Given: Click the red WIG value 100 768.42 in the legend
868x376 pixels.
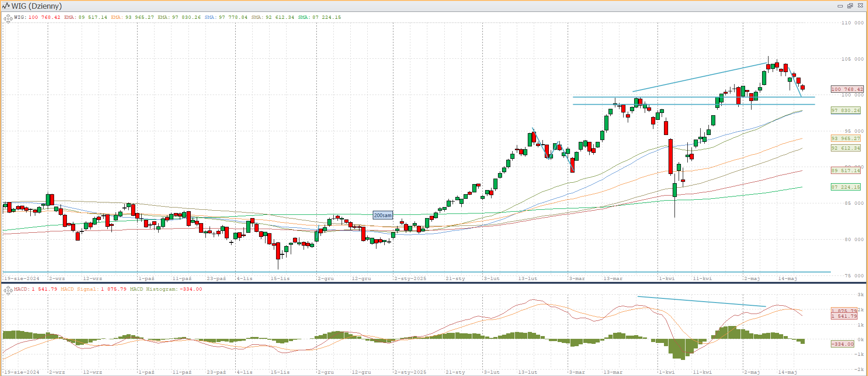Looking at the screenshot, I should [44, 17].
